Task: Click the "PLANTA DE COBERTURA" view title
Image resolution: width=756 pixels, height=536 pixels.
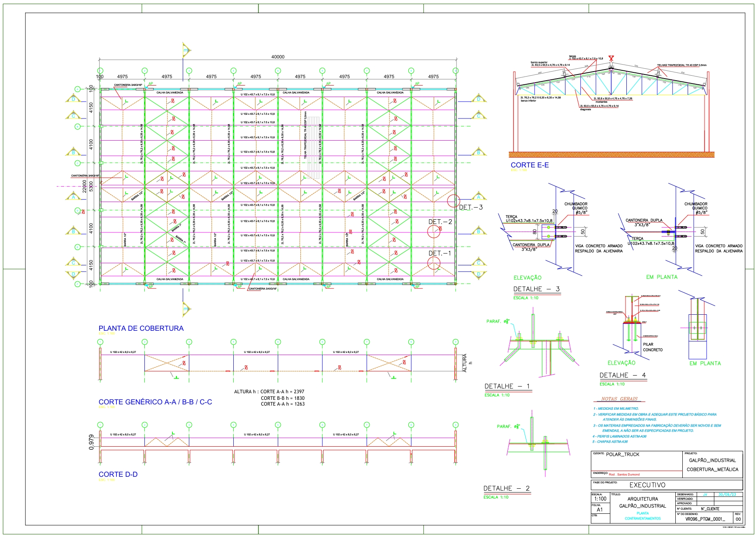Action: point(141,328)
